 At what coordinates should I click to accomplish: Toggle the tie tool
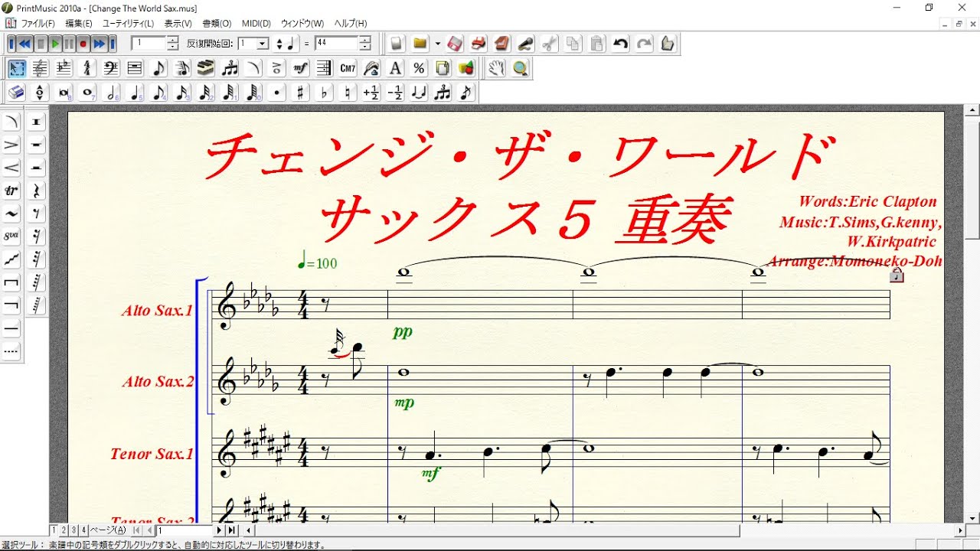click(420, 93)
